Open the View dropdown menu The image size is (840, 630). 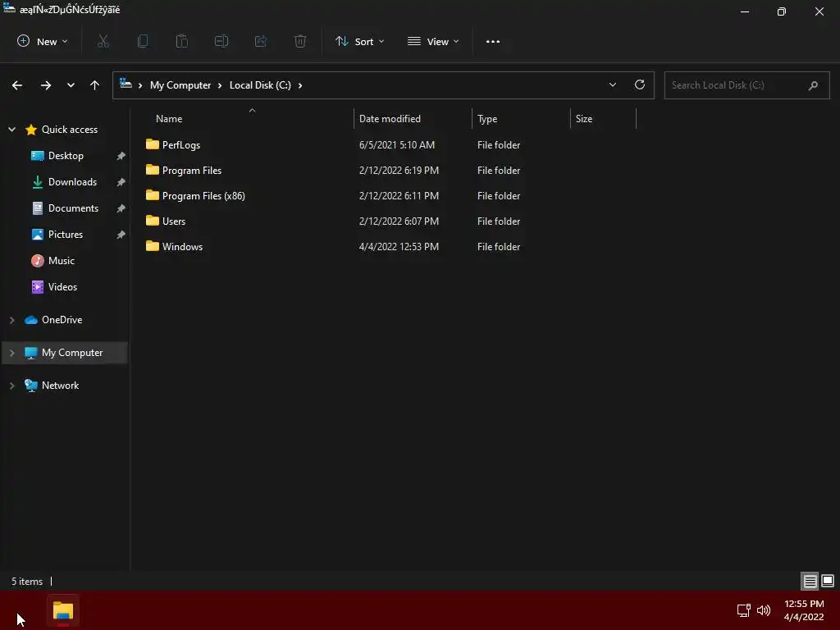[433, 41]
